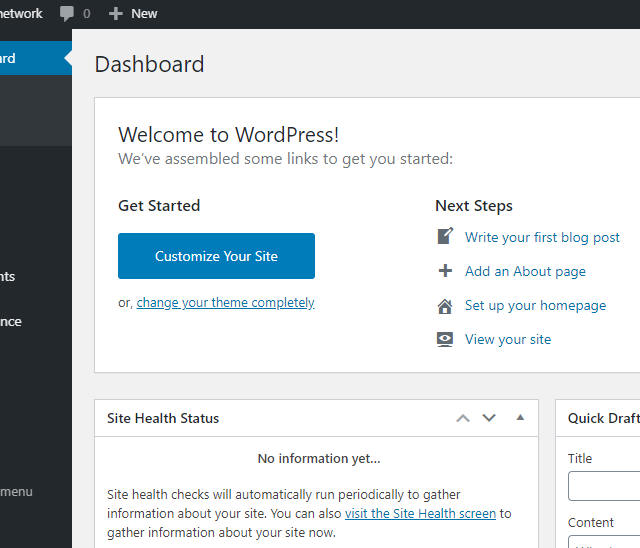The image size is (640, 548).
Task: Select the Dashboard item in sidebar
Action: (36, 58)
